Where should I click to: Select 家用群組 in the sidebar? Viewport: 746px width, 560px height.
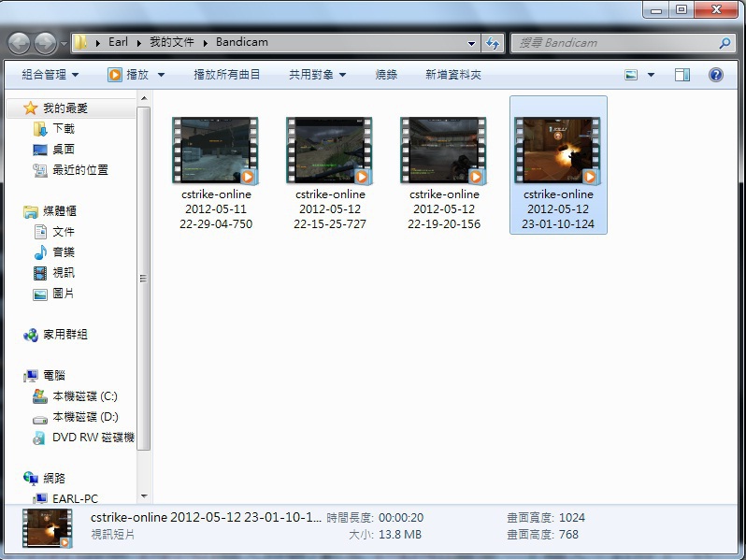point(65,335)
